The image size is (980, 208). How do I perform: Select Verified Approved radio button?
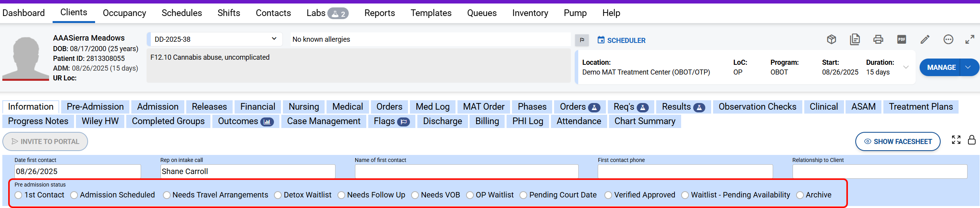(x=608, y=195)
